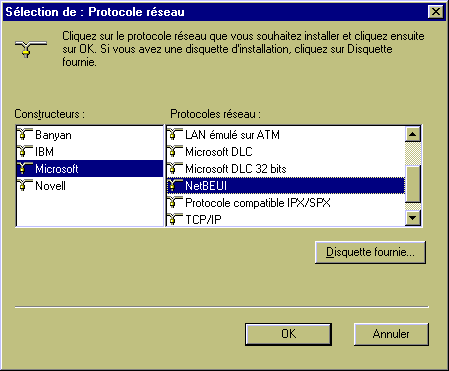Screen dimensions: 449x371
Task: Click the icon next to Microsoft DLC
Action: point(175,151)
